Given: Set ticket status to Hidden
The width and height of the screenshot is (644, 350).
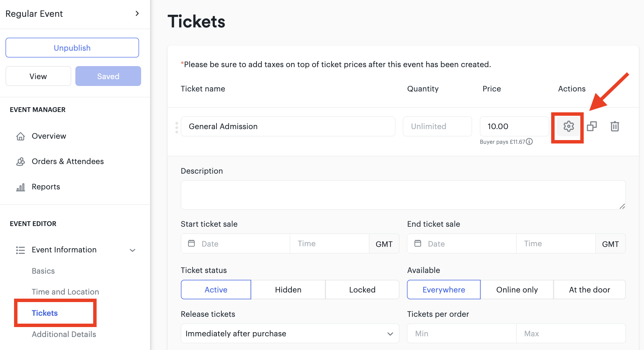Looking at the screenshot, I should point(288,290).
